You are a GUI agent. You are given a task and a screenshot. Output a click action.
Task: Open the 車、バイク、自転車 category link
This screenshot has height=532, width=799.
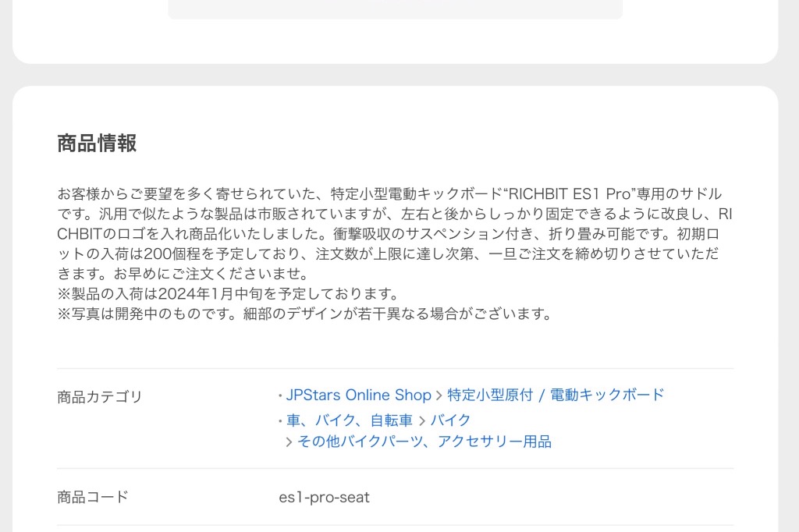coord(349,420)
